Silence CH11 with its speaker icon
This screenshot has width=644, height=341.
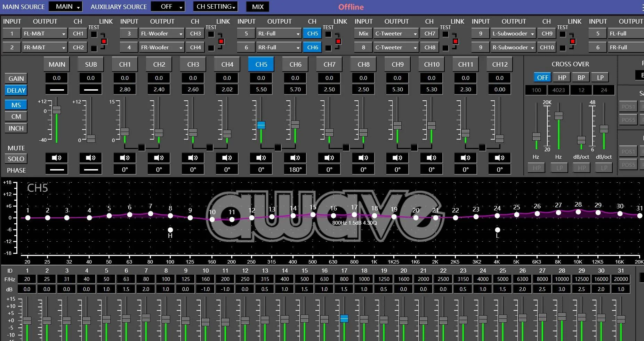coord(466,158)
